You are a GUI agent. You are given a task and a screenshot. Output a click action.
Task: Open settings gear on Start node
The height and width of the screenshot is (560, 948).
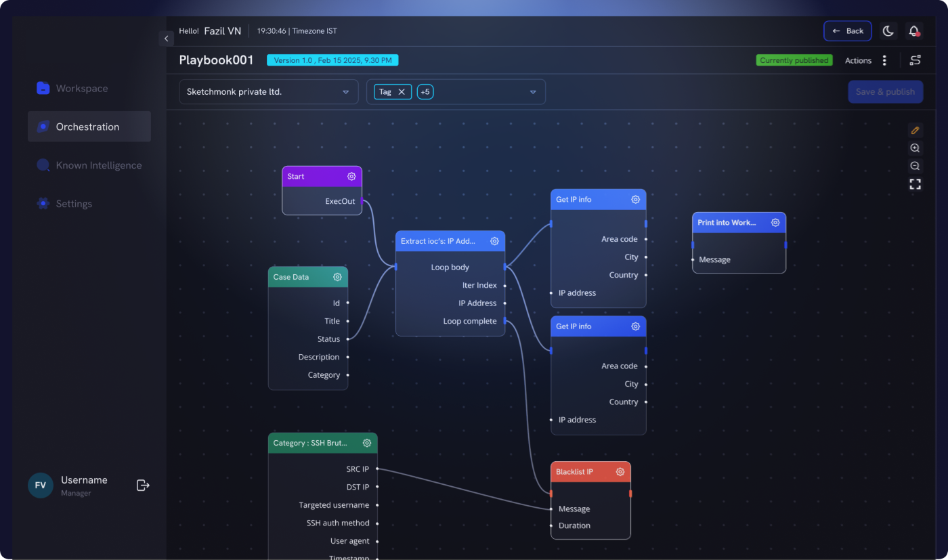coord(351,176)
